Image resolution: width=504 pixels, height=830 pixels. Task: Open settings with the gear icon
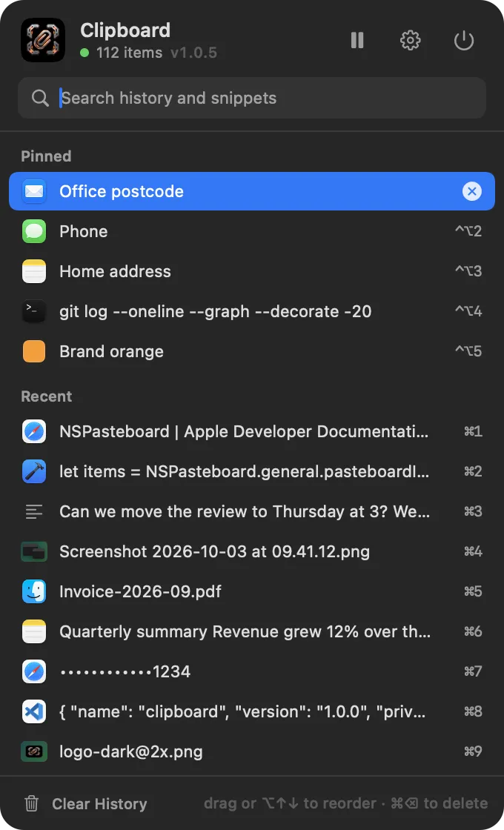(x=411, y=40)
